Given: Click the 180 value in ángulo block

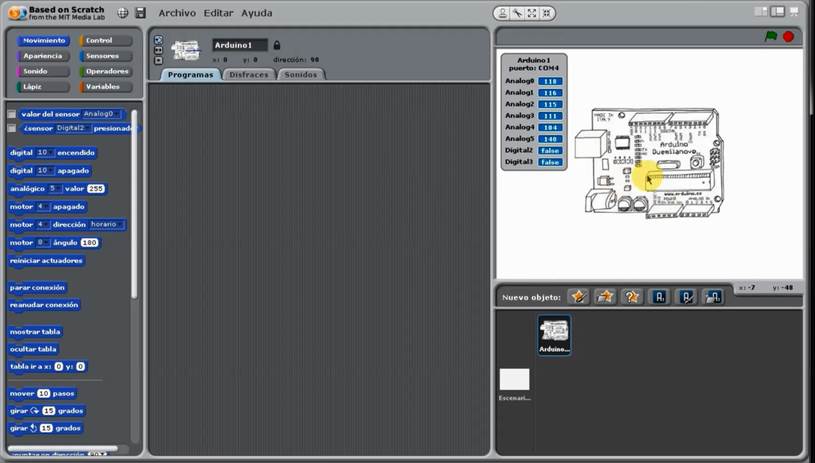Looking at the screenshot, I should [89, 242].
